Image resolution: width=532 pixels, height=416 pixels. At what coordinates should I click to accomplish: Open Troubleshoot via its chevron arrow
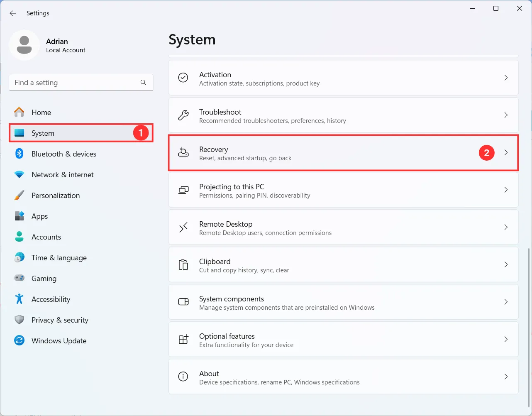click(506, 115)
